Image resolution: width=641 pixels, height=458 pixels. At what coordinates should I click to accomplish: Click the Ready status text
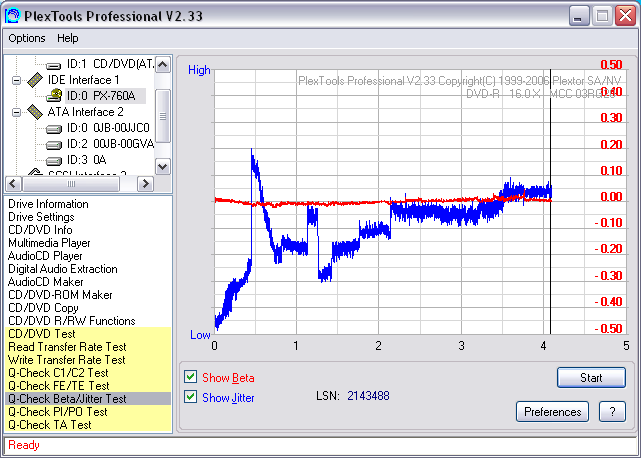24,445
